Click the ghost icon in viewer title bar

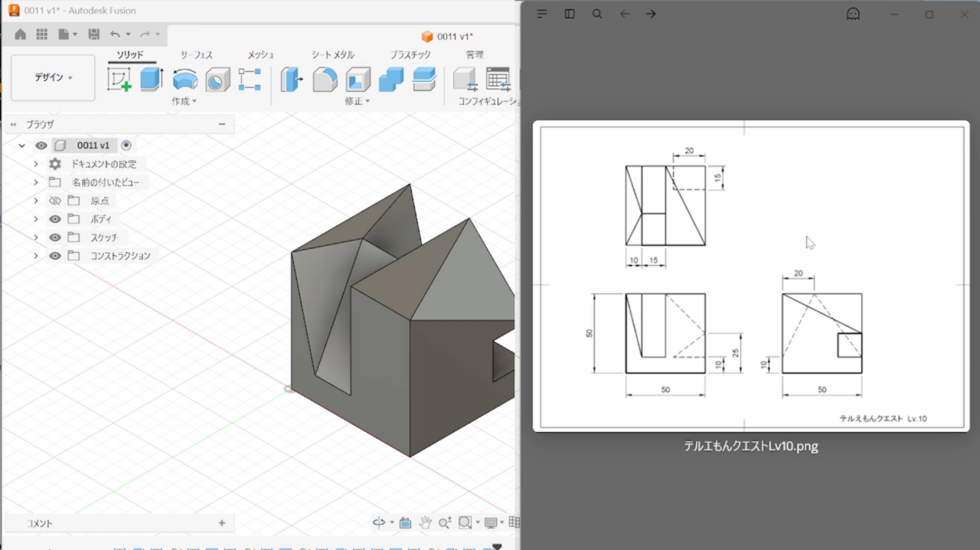(x=853, y=14)
